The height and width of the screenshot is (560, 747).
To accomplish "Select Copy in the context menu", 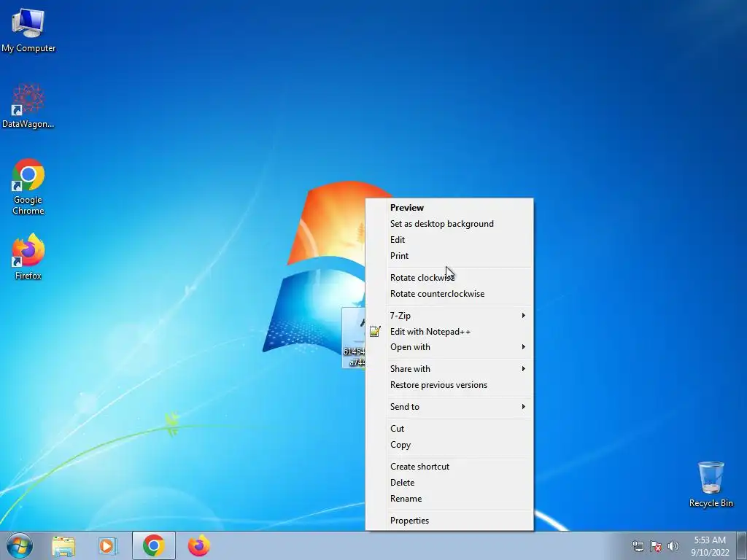I will 449,445.
